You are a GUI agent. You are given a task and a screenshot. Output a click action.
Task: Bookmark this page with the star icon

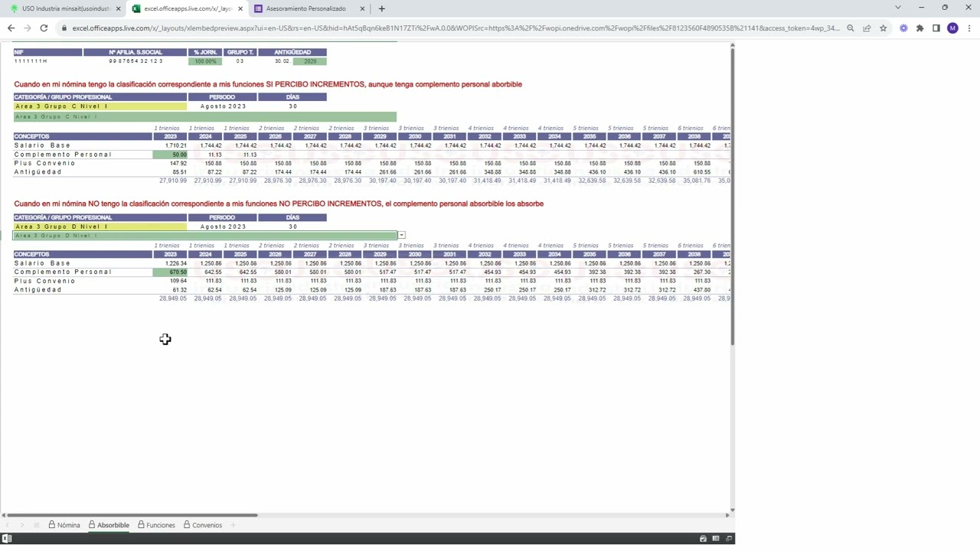[883, 28]
